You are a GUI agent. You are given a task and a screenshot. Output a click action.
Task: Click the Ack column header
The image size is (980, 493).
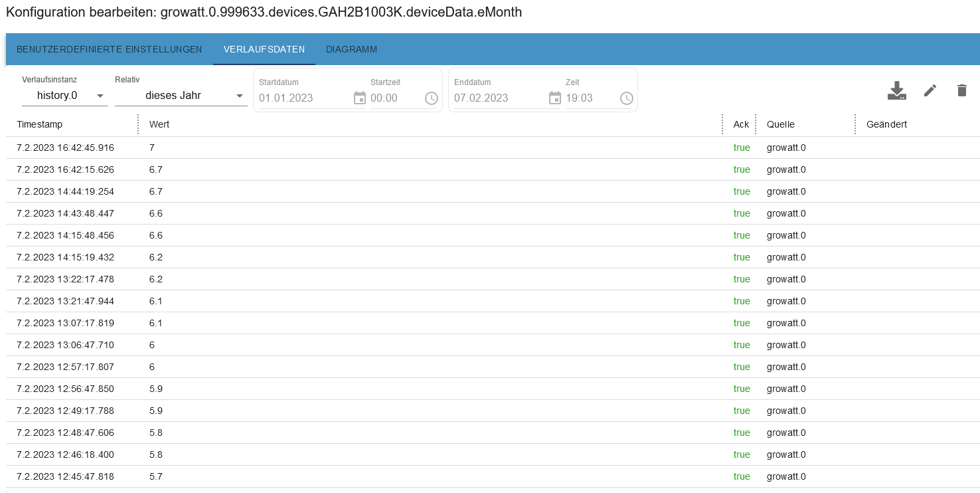click(x=741, y=124)
